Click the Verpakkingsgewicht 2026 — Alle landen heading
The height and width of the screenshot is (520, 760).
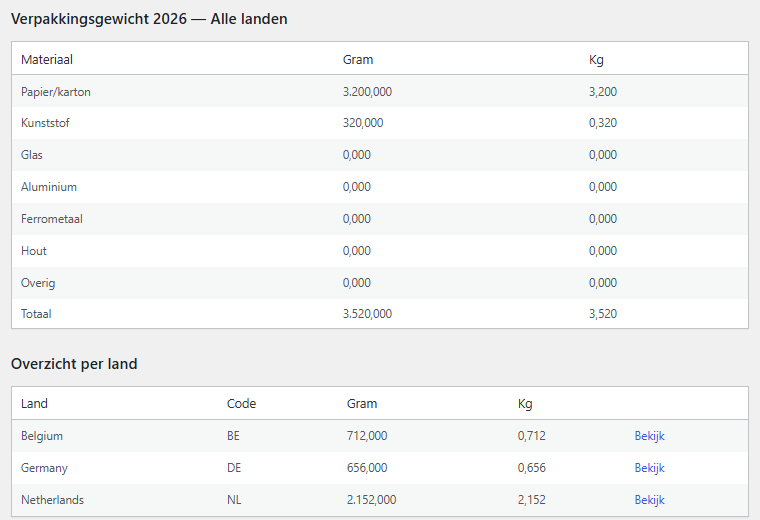click(149, 19)
